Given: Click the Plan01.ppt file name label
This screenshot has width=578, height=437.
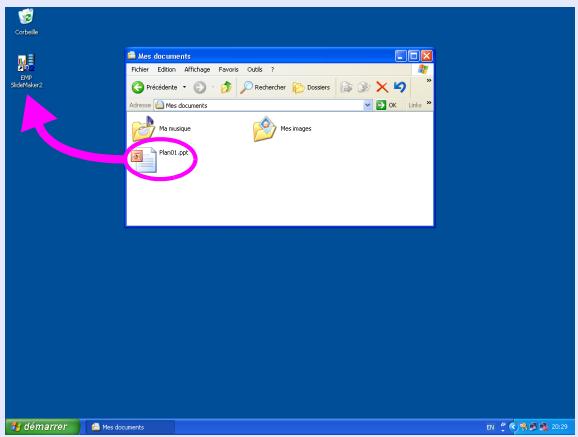Looking at the screenshot, I should pyautogui.click(x=174, y=152).
